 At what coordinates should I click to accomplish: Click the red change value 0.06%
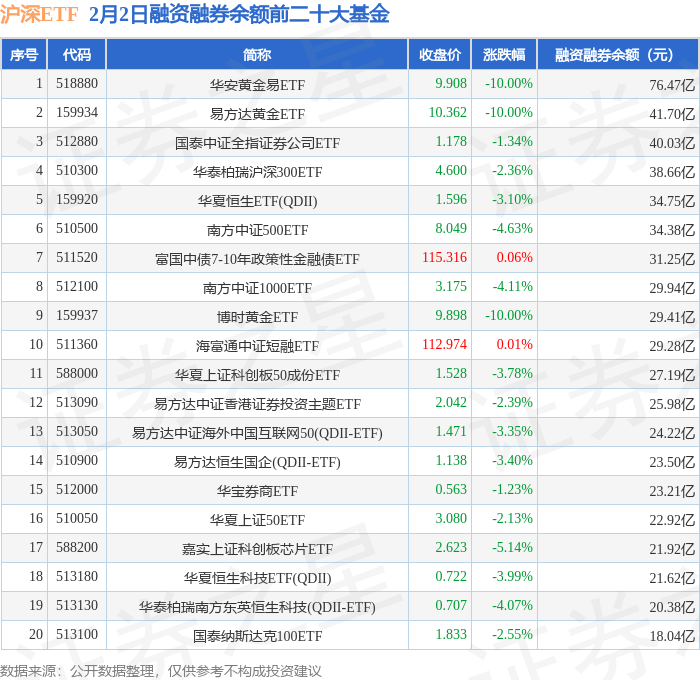[x=514, y=258]
